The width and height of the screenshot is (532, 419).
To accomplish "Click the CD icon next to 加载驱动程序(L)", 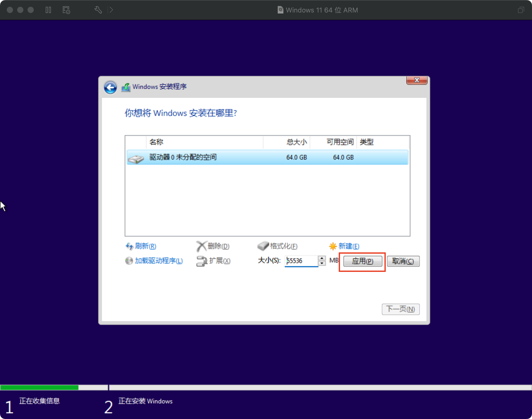I will point(129,261).
